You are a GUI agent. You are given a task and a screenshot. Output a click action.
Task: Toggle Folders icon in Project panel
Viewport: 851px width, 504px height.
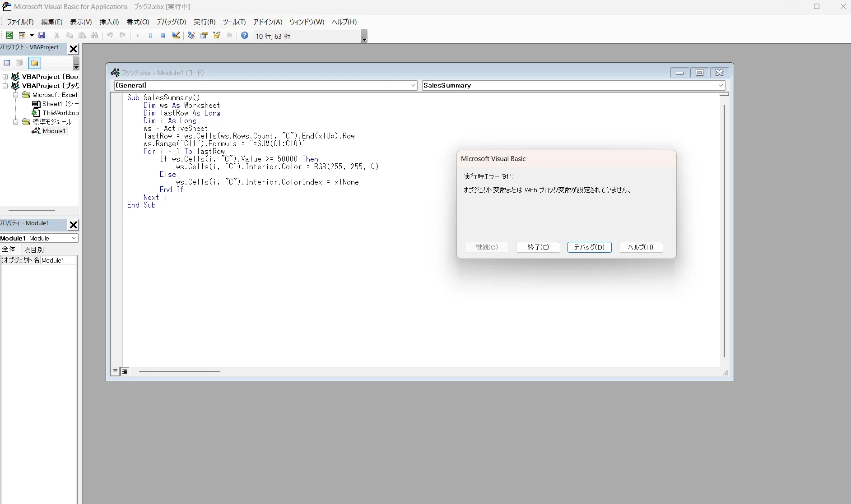click(34, 63)
